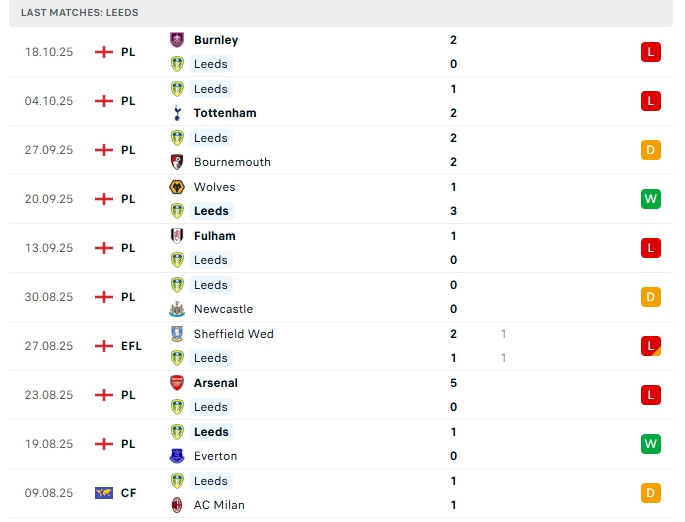685x522 pixels.
Task: Click the Burnley club crest icon
Action: [177, 40]
